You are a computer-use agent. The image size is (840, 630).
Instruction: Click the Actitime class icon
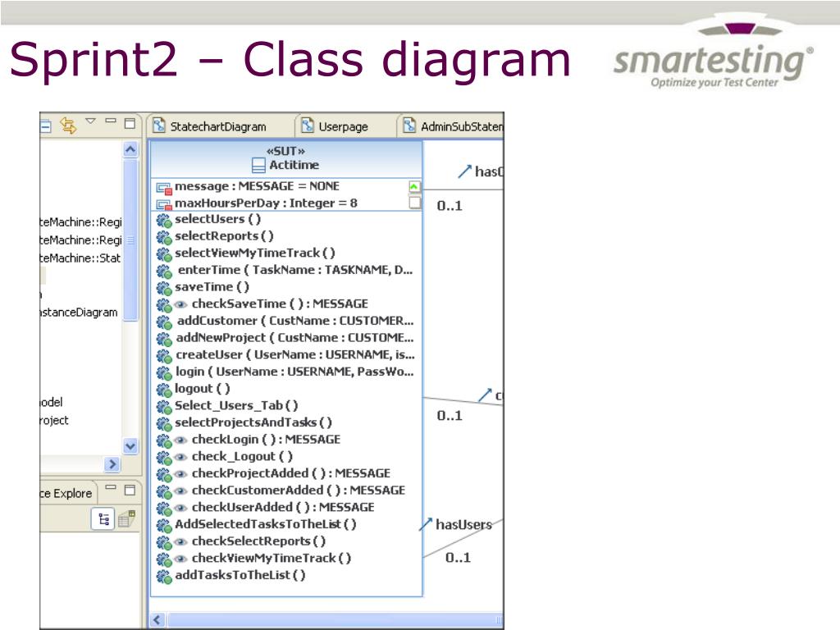point(258,166)
